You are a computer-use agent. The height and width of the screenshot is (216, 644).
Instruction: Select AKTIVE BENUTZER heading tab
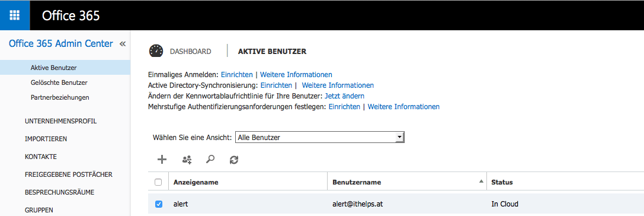(x=272, y=52)
